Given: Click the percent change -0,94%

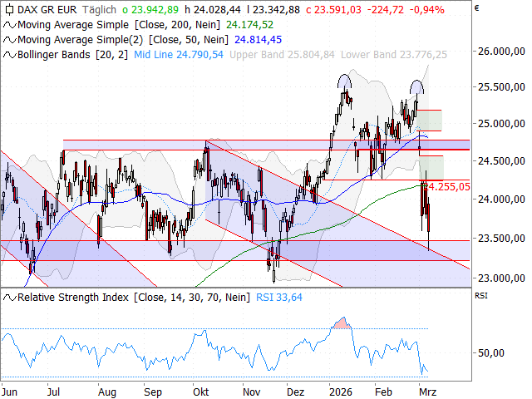Looking at the screenshot, I should 426,10.
